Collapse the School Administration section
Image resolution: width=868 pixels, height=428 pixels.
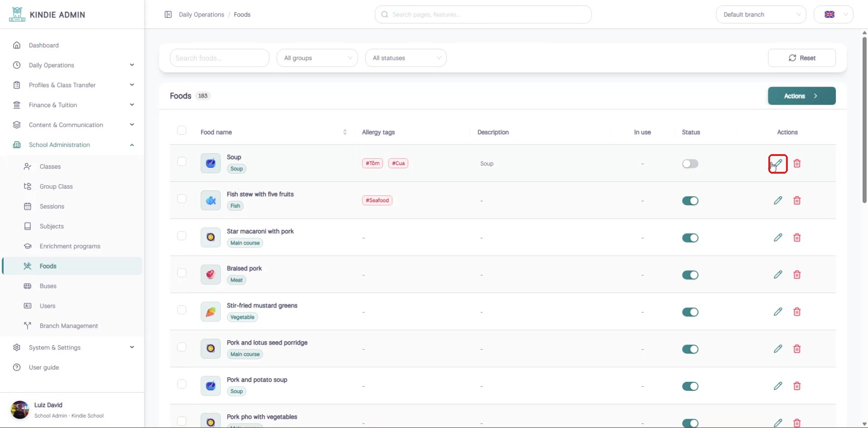click(72, 145)
